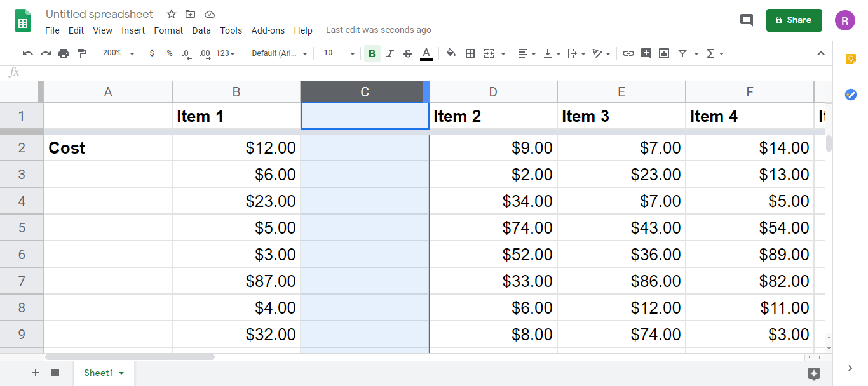Open the Data menu

(x=201, y=30)
